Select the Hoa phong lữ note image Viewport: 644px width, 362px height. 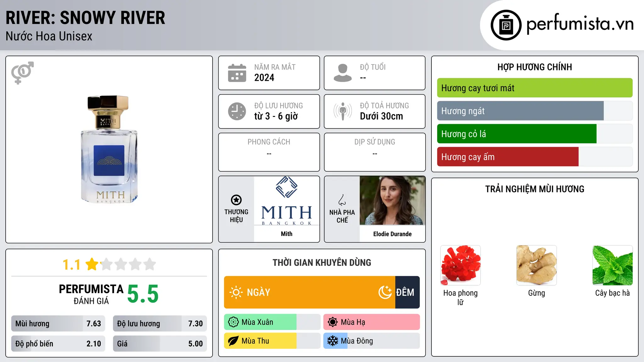[x=460, y=265]
